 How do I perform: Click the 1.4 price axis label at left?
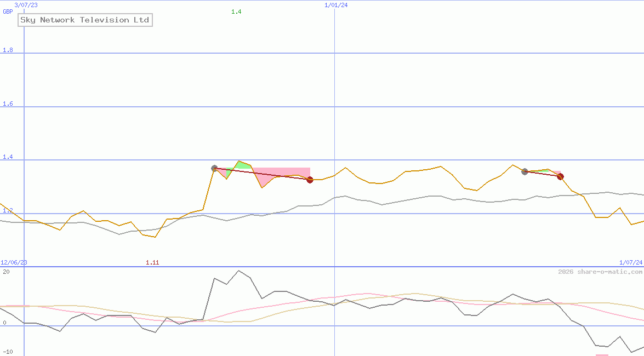[8, 157]
